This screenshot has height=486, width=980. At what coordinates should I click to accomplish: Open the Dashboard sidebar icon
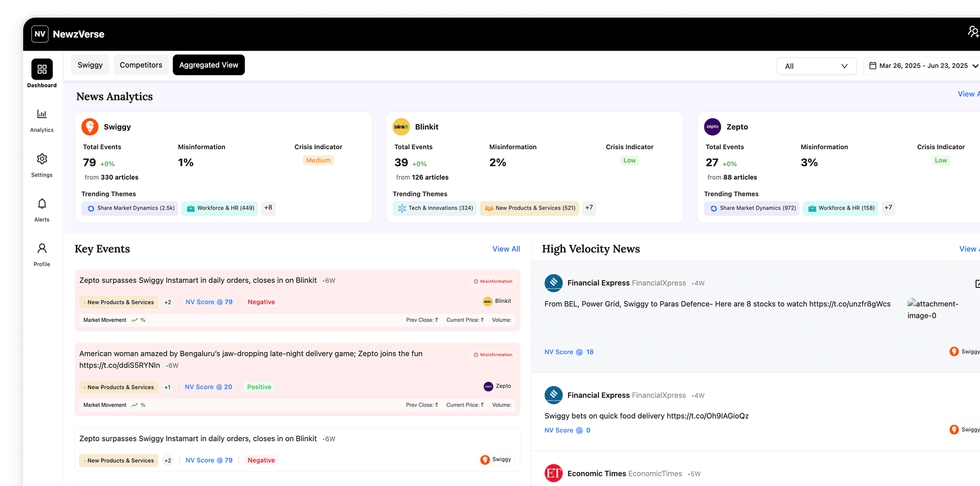[42, 69]
